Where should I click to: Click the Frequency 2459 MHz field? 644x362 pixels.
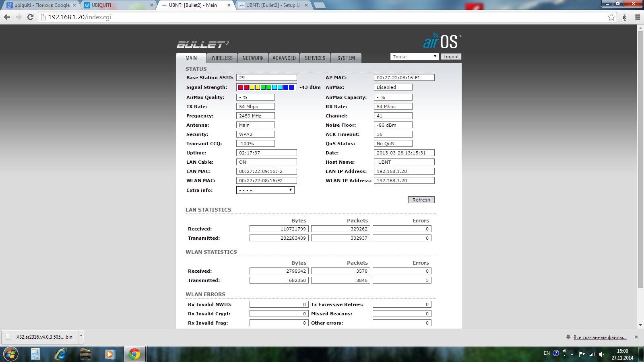[256, 116]
